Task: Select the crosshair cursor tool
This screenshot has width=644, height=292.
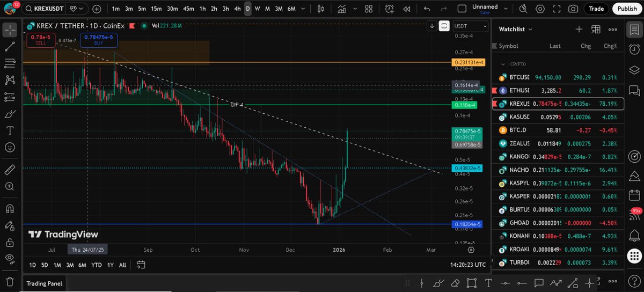Action: tap(10, 30)
